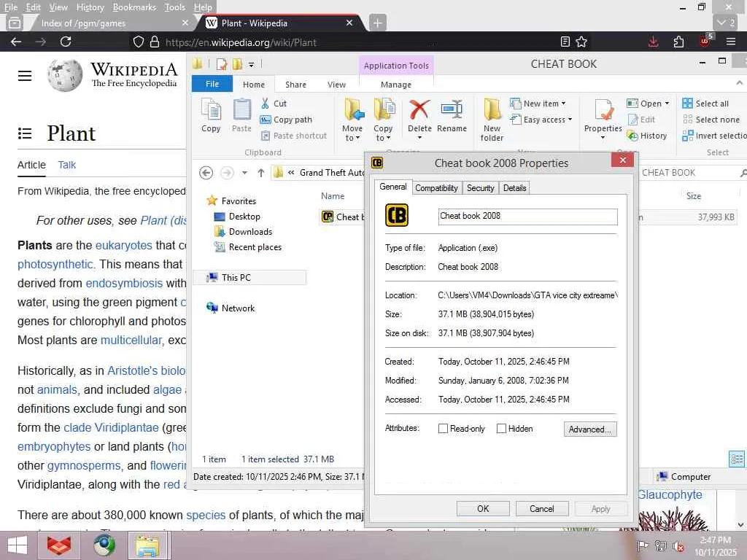Screen dimensions: 747x560
Task: Click volume icon in system tray
Action: tap(679, 546)
